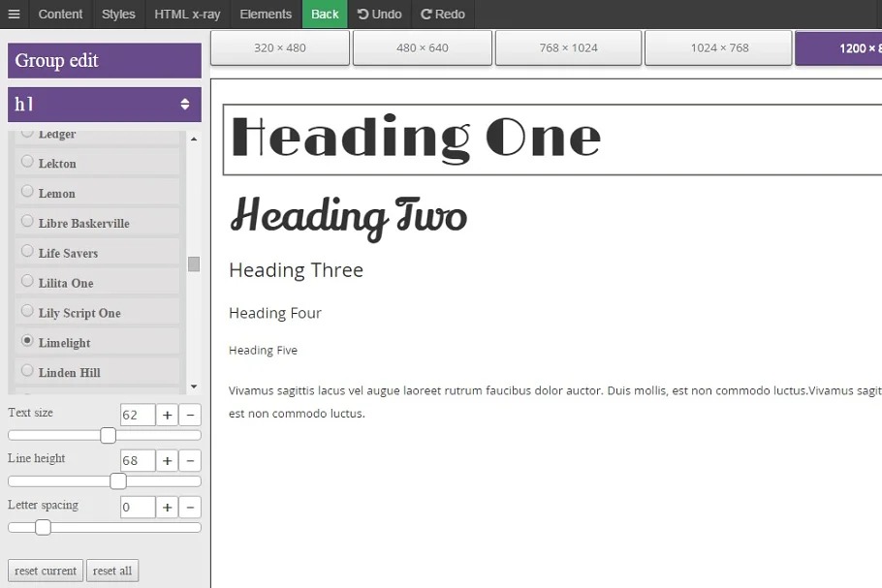Screen dimensions: 882x588
Task: Open the h1 element selector dropdown
Action: (x=105, y=105)
